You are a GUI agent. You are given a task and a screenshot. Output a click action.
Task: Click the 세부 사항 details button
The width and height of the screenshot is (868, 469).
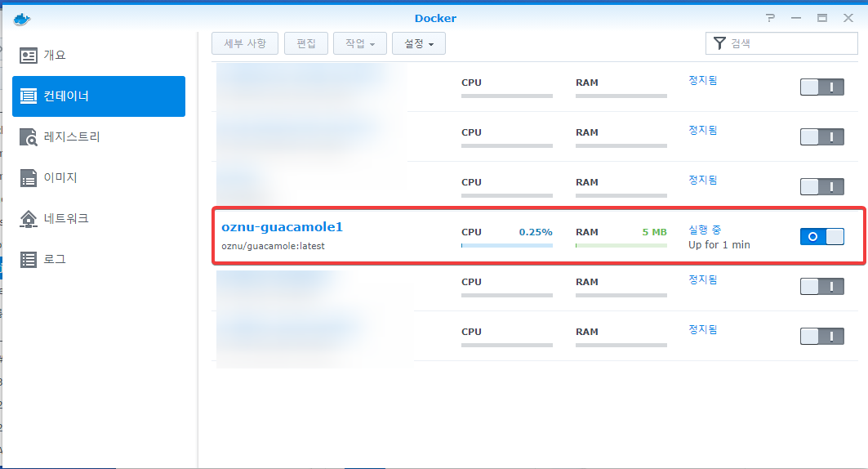245,43
